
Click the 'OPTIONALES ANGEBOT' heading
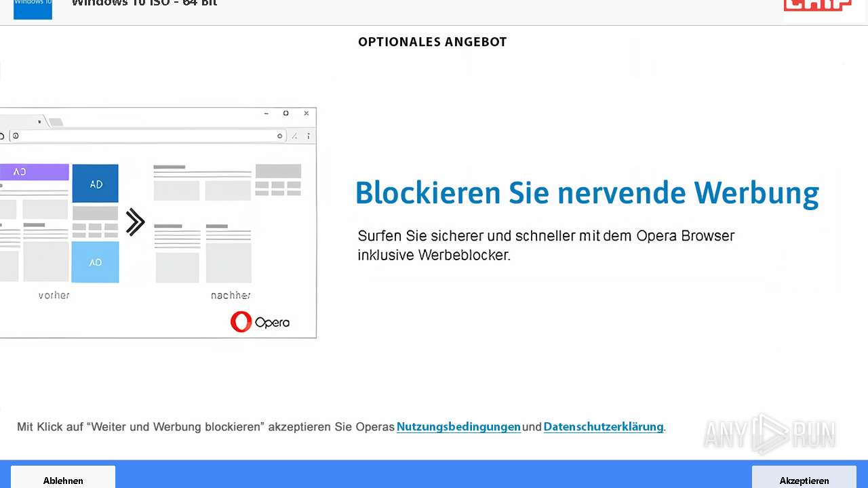[433, 42]
